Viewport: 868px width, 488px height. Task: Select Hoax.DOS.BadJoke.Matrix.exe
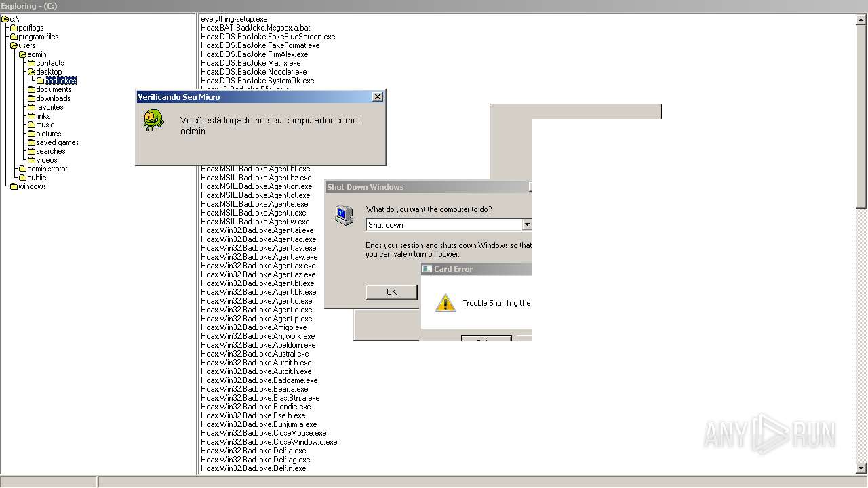pyautogui.click(x=251, y=63)
